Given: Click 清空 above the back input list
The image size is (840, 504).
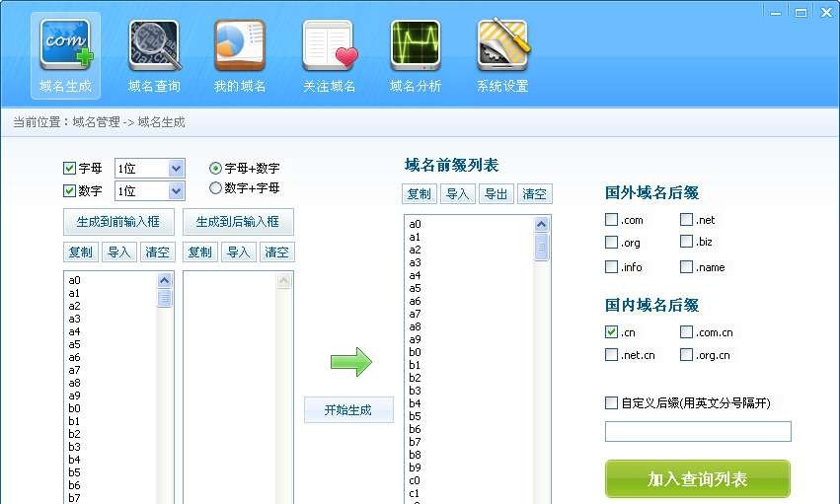Looking at the screenshot, I should (x=277, y=252).
